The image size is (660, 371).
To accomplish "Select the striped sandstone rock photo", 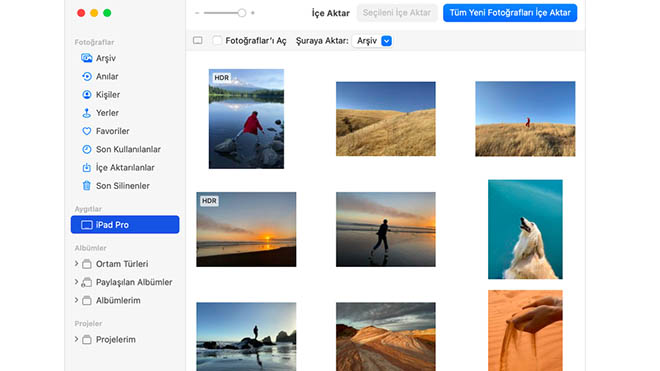I will [x=386, y=336].
